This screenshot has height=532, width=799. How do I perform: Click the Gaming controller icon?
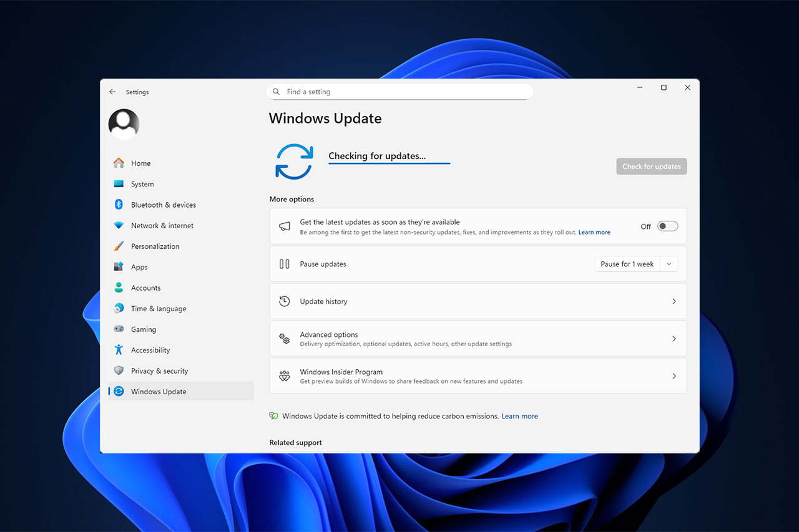pyautogui.click(x=119, y=329)
